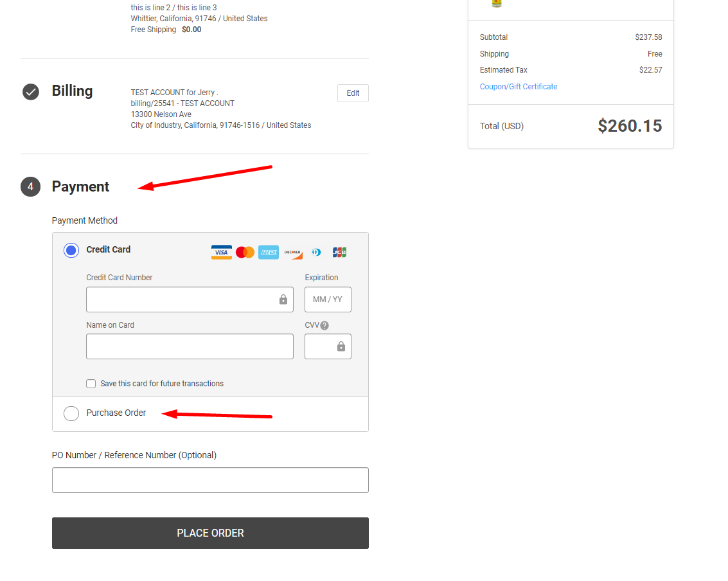Click the Subtotal value $237.58
This screenshot has width=728, height=581.
(x=648, y=37)
